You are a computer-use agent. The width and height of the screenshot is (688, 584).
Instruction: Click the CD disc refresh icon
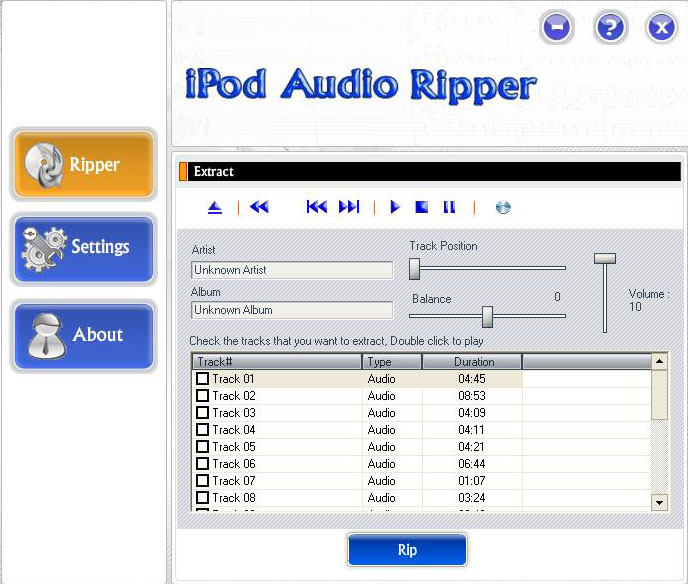[x=503, y=207]
